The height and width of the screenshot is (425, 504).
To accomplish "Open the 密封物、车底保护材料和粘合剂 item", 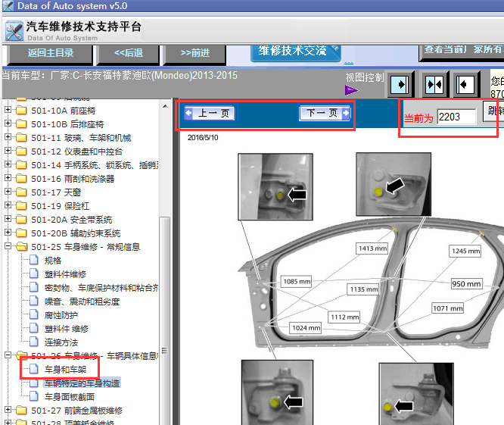I will point(101,288).
